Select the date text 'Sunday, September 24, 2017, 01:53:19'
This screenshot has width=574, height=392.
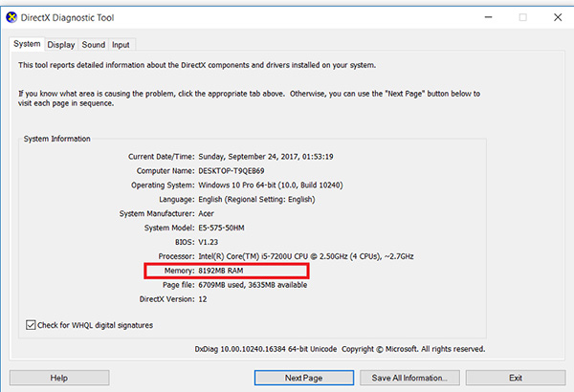pyautogui.click(x=266, y=157)
